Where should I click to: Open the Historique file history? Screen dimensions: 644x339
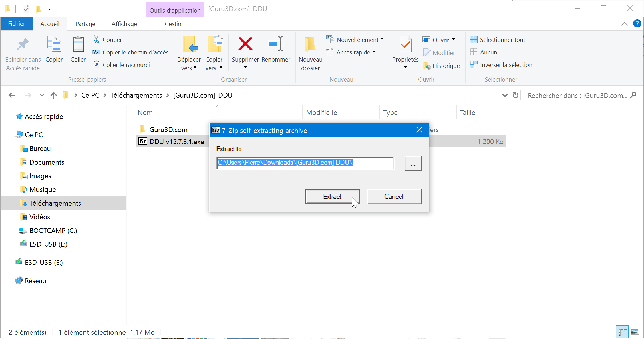[x=441, y=66]
